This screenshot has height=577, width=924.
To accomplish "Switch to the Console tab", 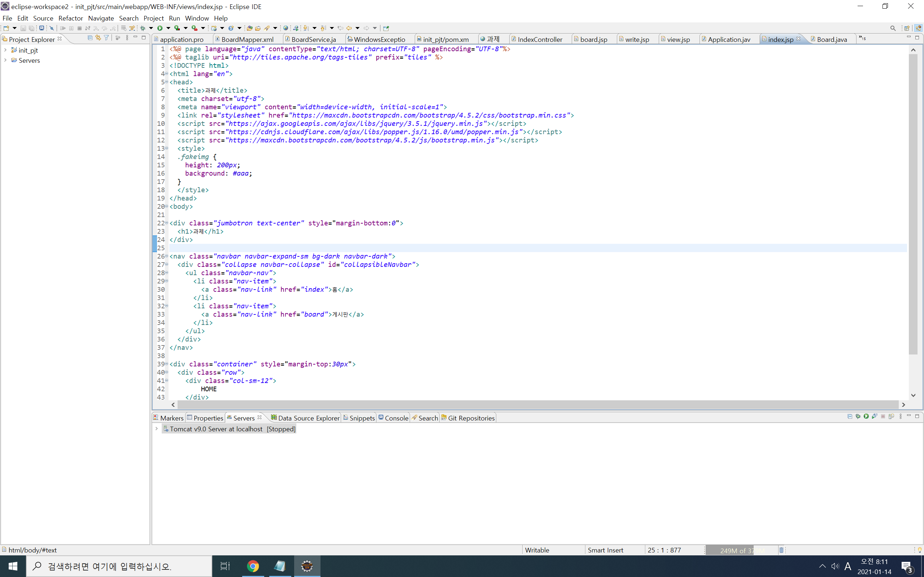I will 396,418.
